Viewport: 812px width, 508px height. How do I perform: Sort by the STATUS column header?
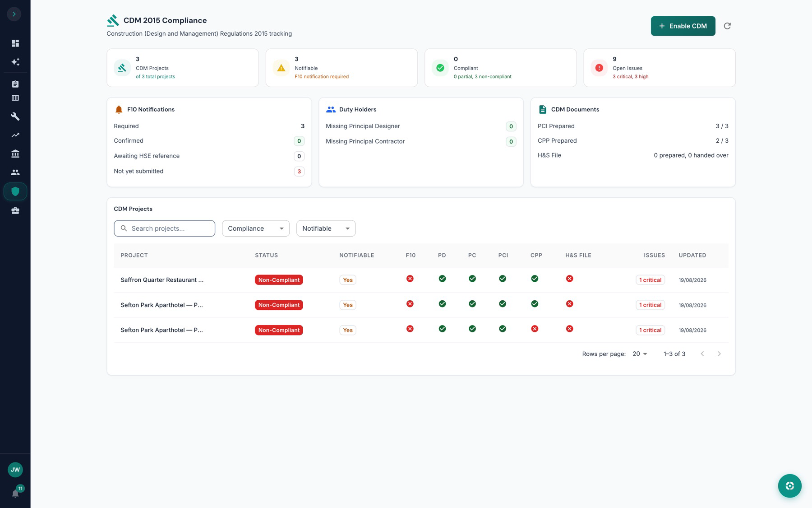point(266,255)
